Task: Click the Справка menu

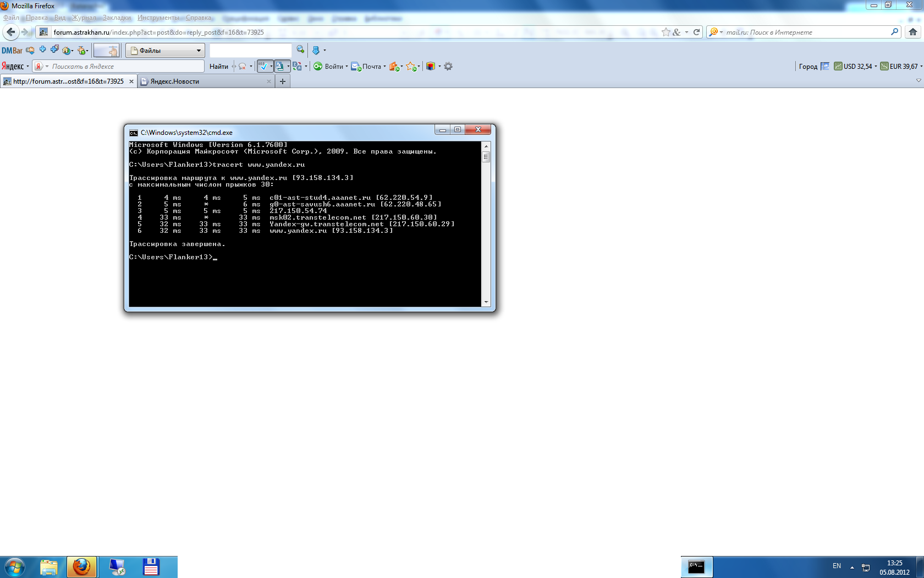Action: pos(199,18)
